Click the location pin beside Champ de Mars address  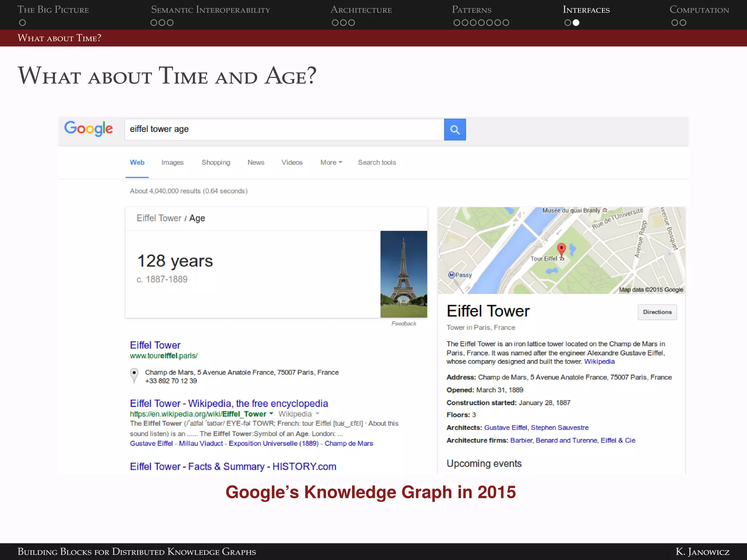coord(134,375)
